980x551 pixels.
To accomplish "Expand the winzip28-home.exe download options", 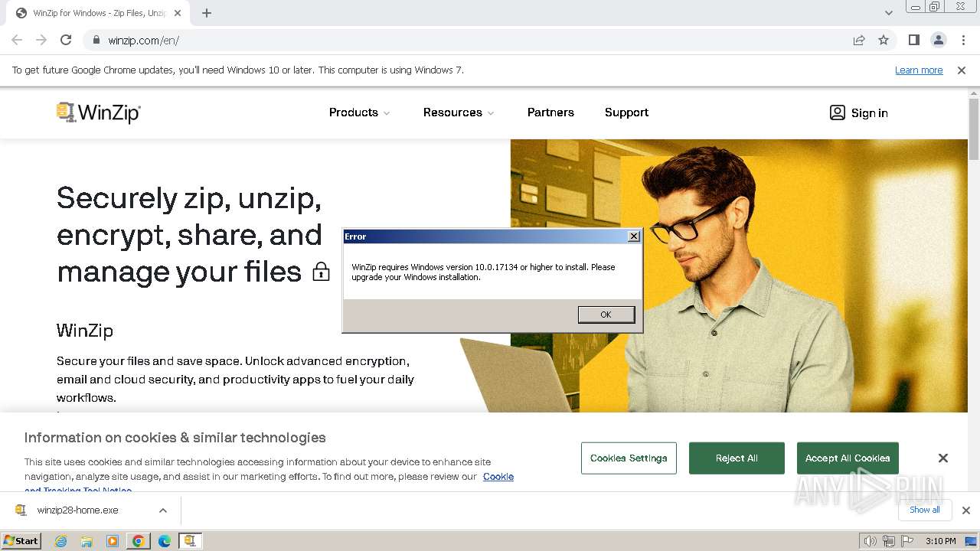I will [163, 510].
